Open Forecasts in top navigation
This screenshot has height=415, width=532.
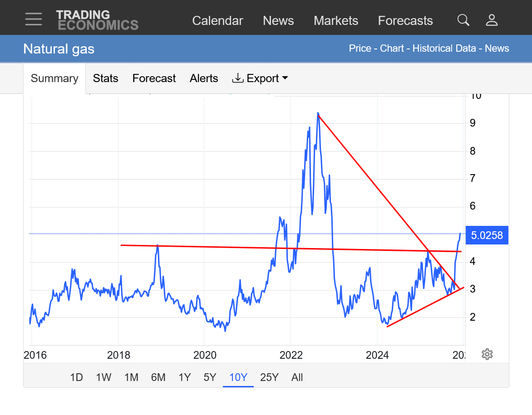pos(405,21)
